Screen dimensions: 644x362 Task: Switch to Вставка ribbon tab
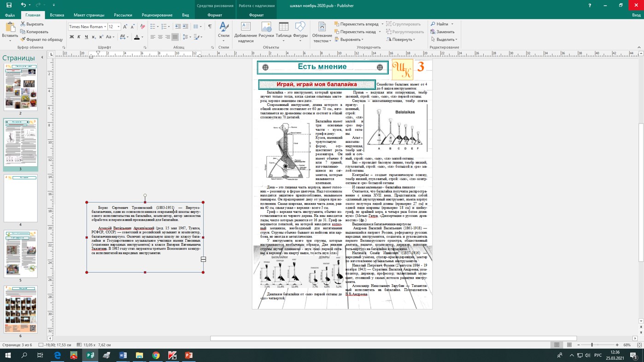pyautogui.click(x=57, y=15)
